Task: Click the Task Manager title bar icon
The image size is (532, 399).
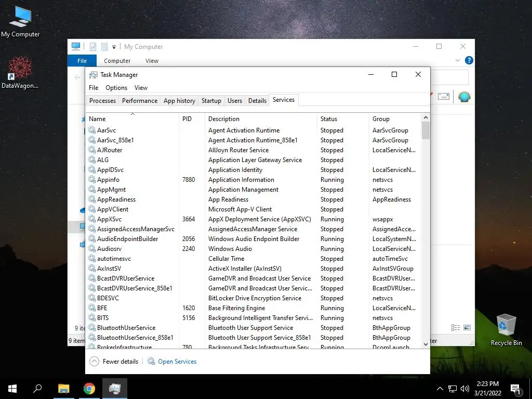Action: [94, 75]
